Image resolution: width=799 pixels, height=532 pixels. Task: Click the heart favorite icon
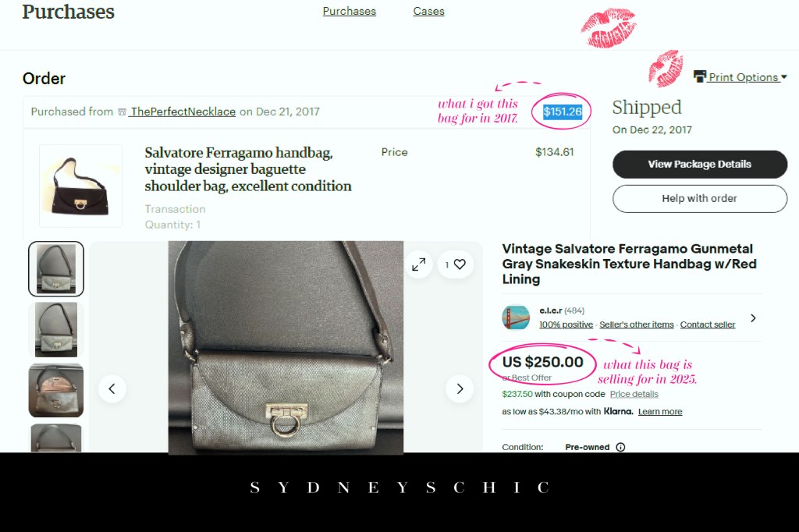[x=460, y=264]
